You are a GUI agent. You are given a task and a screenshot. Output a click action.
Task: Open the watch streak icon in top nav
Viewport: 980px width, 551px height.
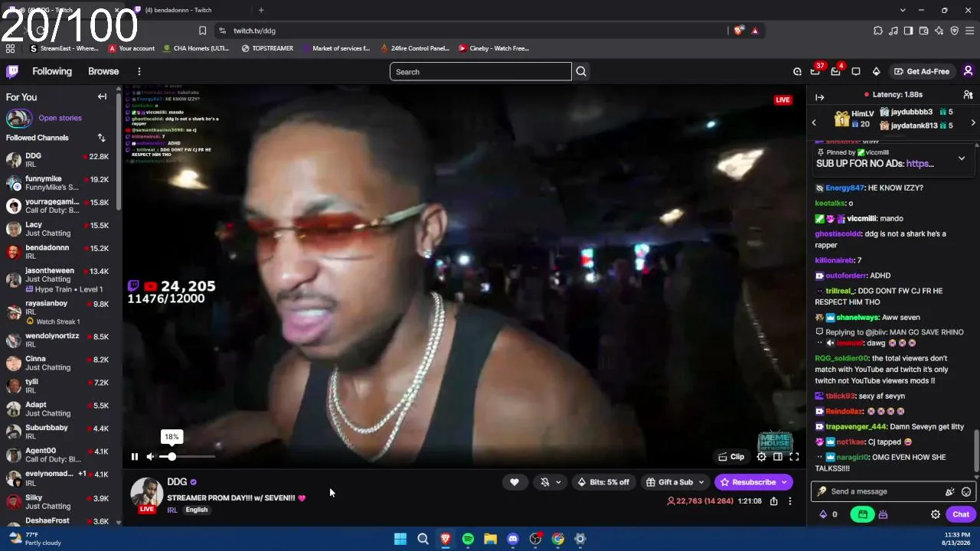point(797,71)
